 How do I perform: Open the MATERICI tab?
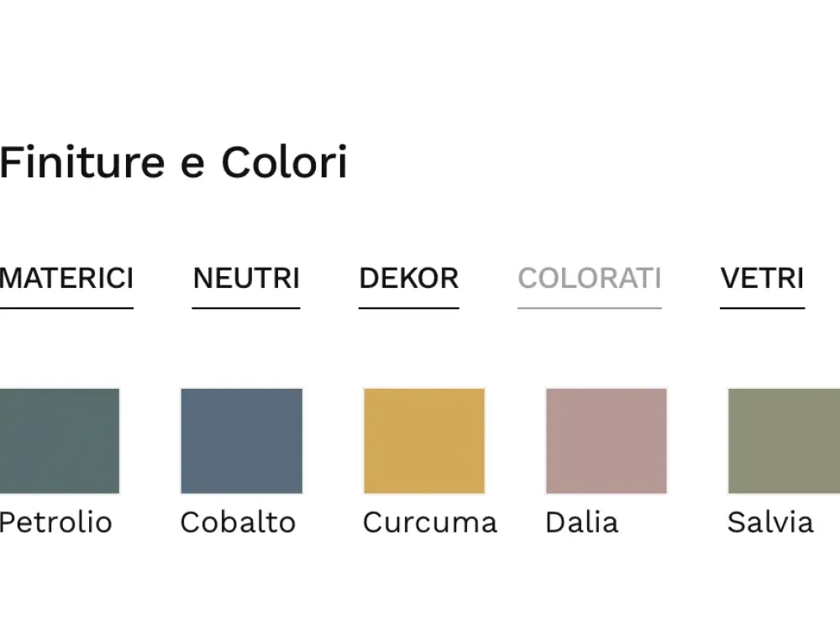click(66, 278)
